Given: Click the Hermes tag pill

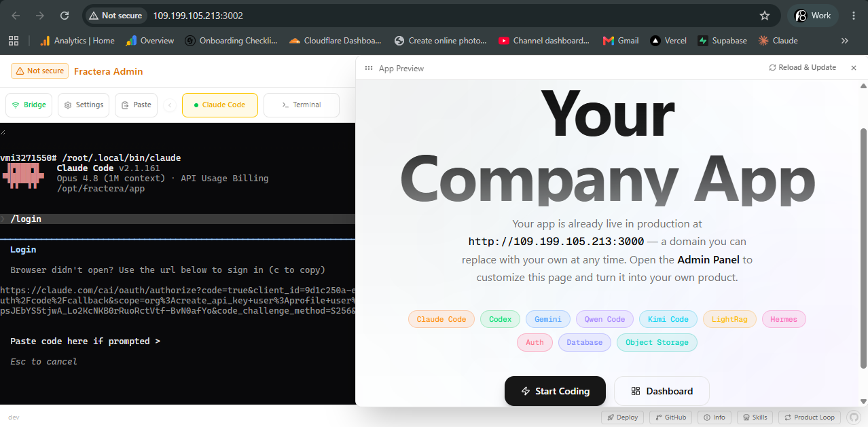Looking at the screenshot, I should point(784,319).
